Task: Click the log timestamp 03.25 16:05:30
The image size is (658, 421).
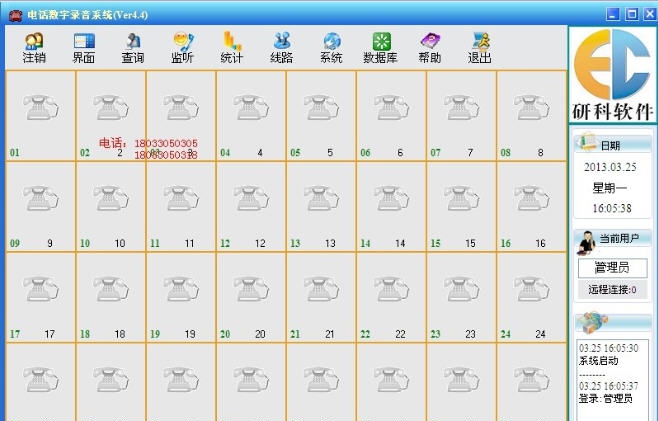Action: (x=609, y=348)
